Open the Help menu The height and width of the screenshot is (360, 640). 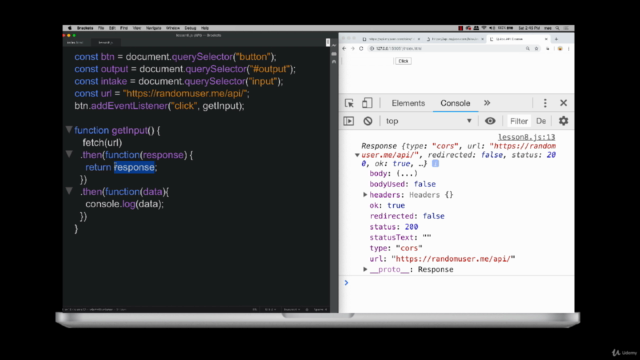205,28
